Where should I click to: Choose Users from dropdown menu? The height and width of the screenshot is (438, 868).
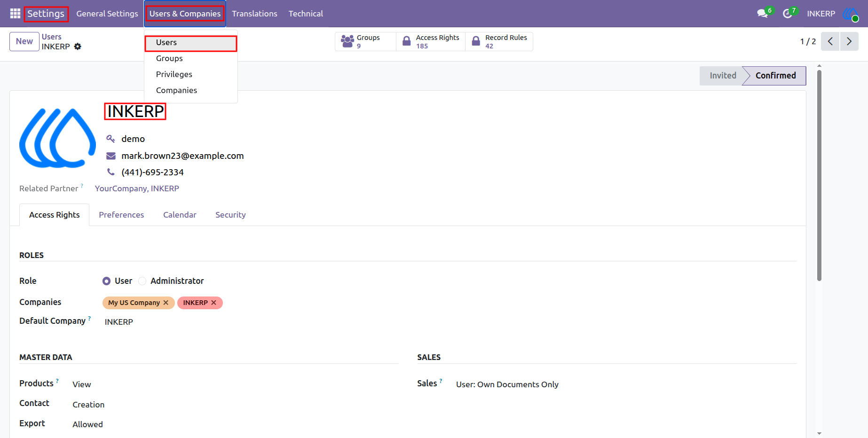[x=190, y=42]
